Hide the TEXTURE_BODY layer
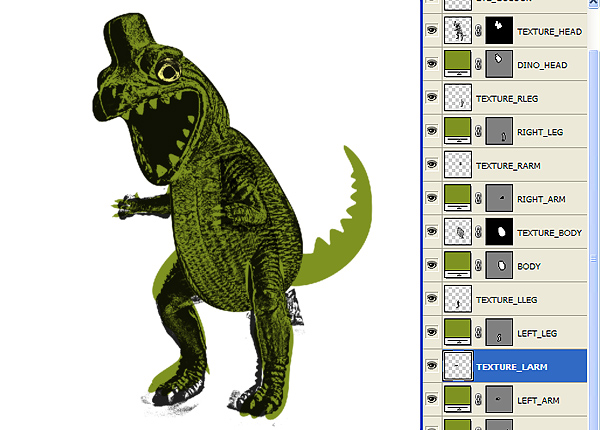This screenshot has height=430, width=600. click(432, 231)
